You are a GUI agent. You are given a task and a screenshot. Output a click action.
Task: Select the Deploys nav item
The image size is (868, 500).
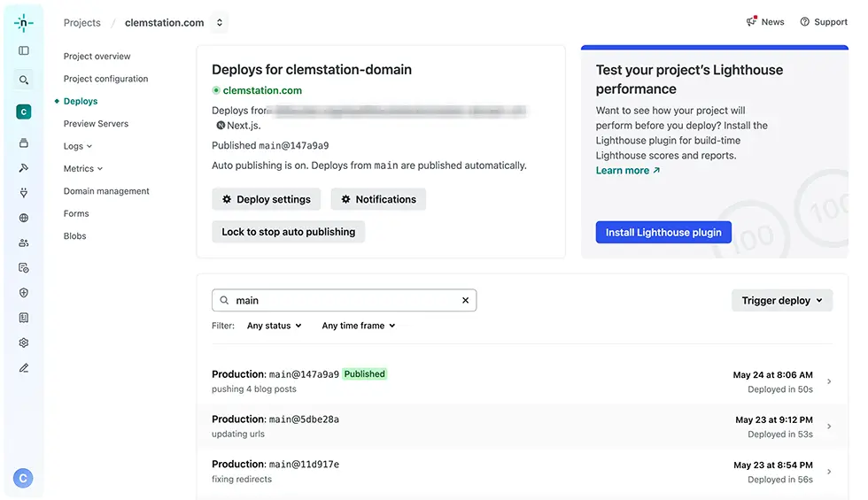tap(81, 101)
